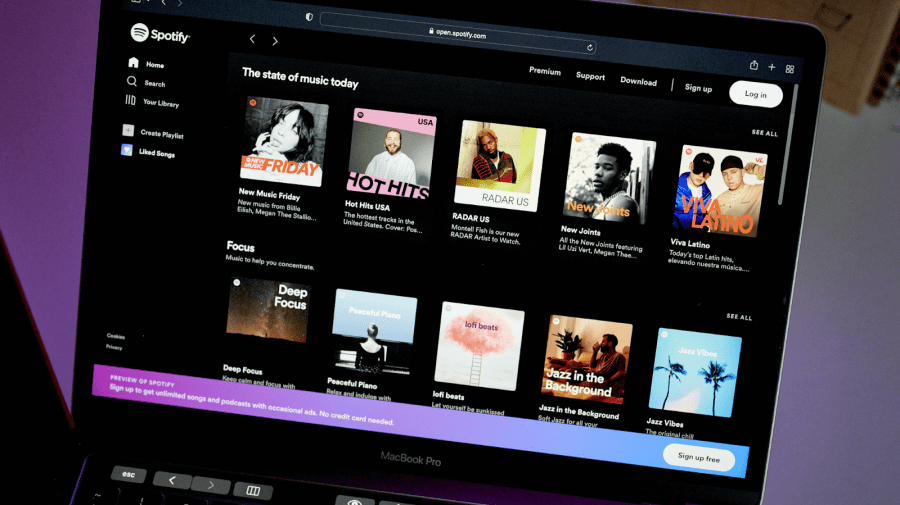Tap the Touch Bar forward arrow
Screen dimensions: 900x505
point(211,485)
